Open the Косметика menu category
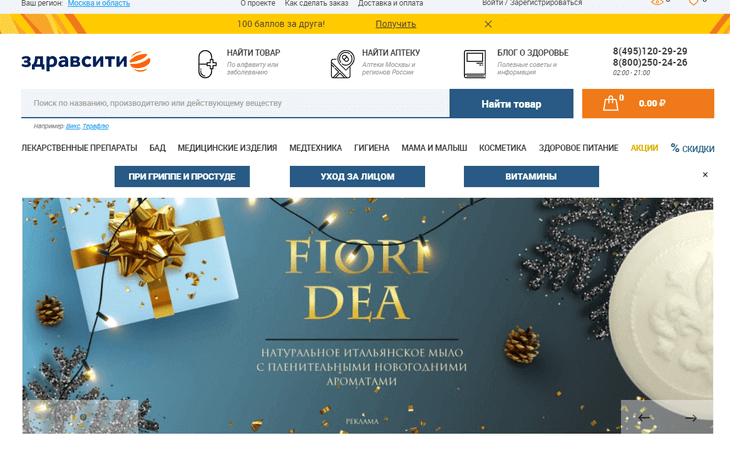 point(502,148)
